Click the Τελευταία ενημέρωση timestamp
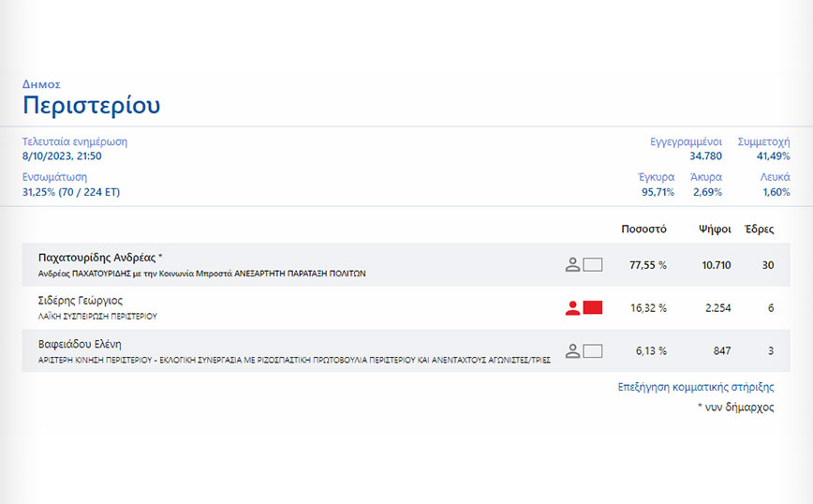The height and width of the screenshot is (504, 813). coord(62,156)
